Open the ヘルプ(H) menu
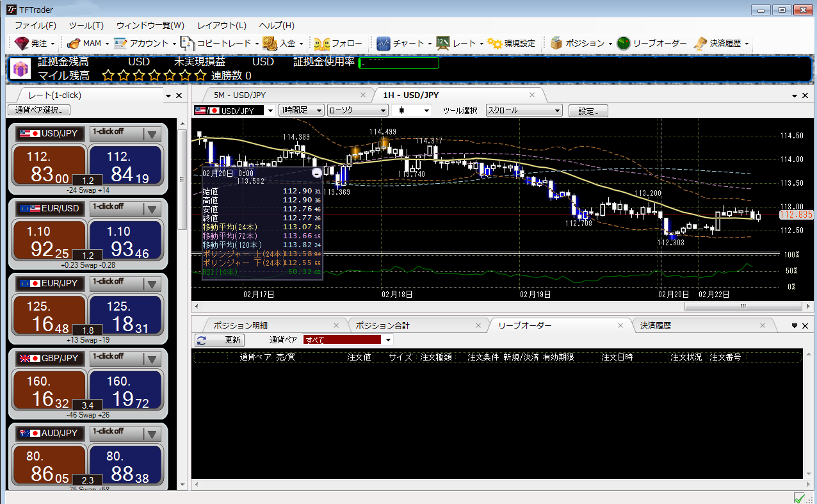The height and width of the screenshot is (504, 817). pyautogui.click(x=277, y=26)
